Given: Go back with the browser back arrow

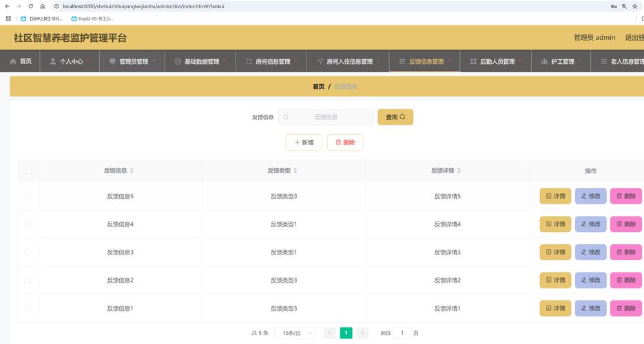Looking at the screenshot, I should tap(7, 6).
